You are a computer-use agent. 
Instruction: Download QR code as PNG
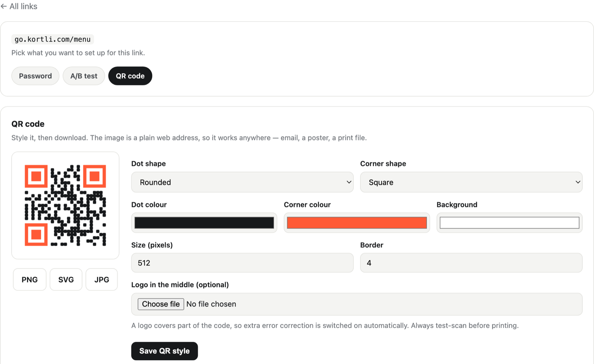point(30,279)
